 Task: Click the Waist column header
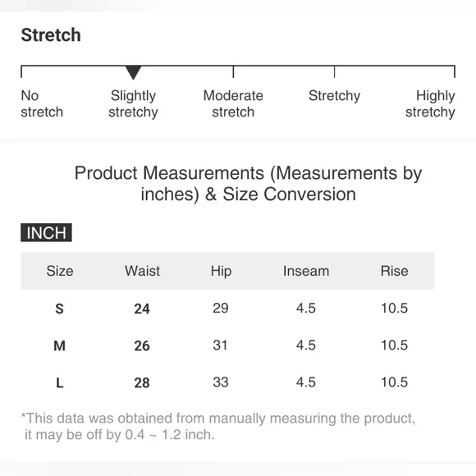(x=142, y=271)
